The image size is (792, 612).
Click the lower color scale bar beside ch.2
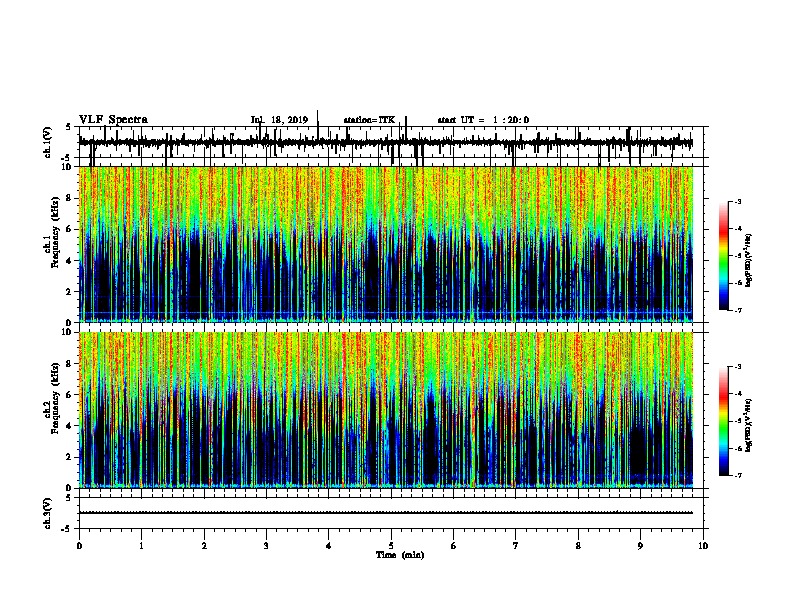723,421
